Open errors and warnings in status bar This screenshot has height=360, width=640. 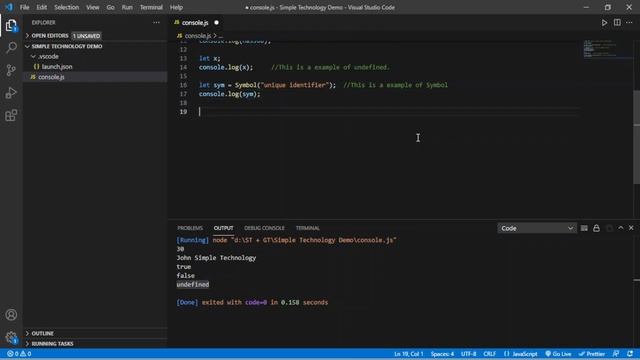point(19,354)
